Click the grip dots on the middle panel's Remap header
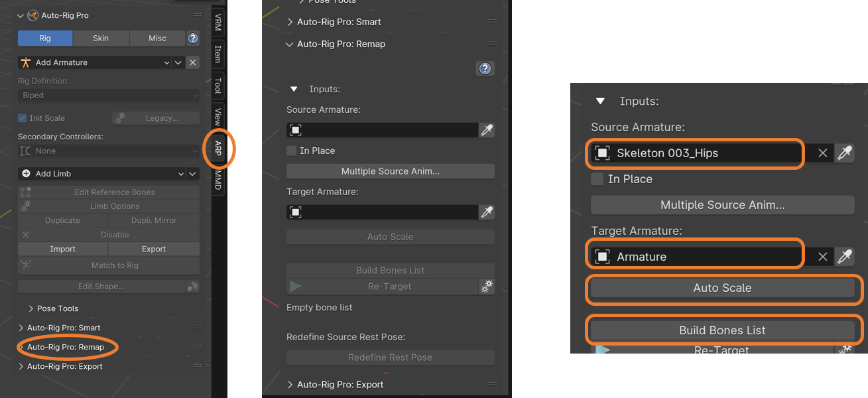The image size is (868, 398). coord(491,44)
